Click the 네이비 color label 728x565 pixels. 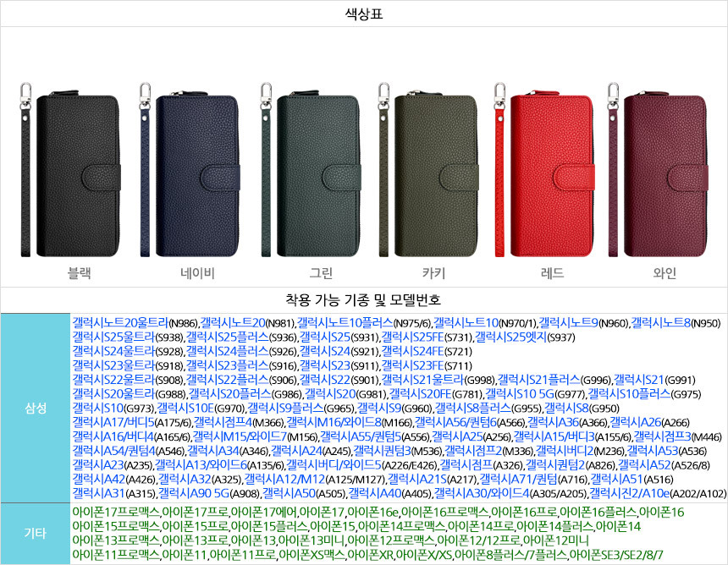click(x=198, y=273)
